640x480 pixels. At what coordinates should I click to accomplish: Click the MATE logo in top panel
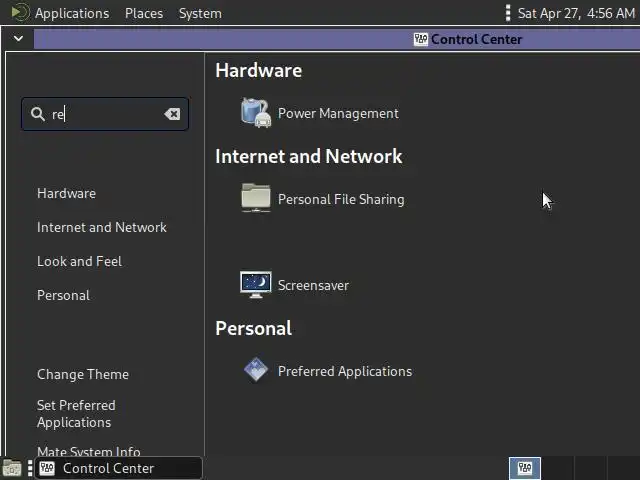(x=20, y=13)
